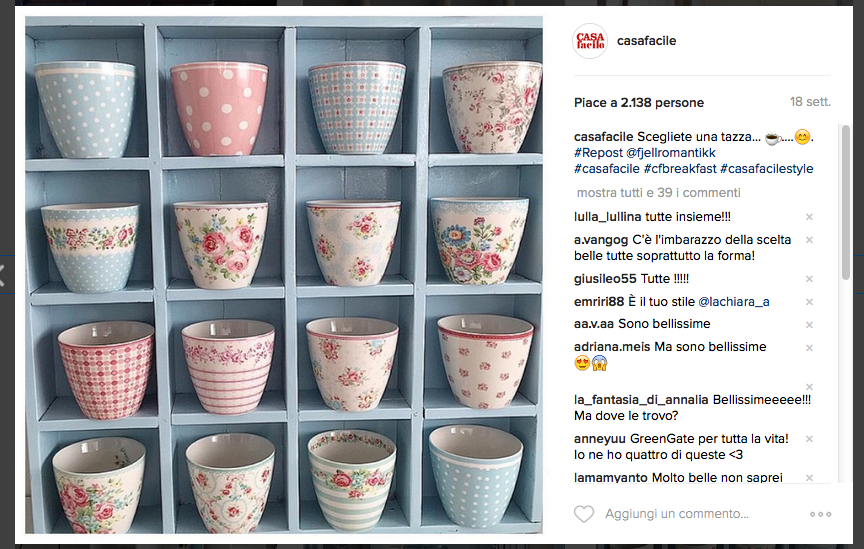
Task: Remove emriri88's comment via X icon
Action: point(809,302)
